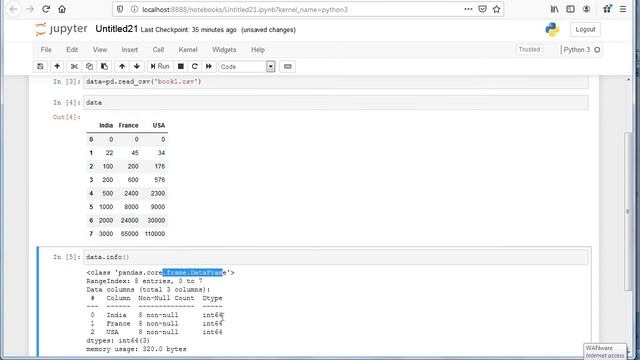Click tracking protection shield icon
Image resolution: width=640 pixels, height=360 pixels.
[x=120, y=9]
